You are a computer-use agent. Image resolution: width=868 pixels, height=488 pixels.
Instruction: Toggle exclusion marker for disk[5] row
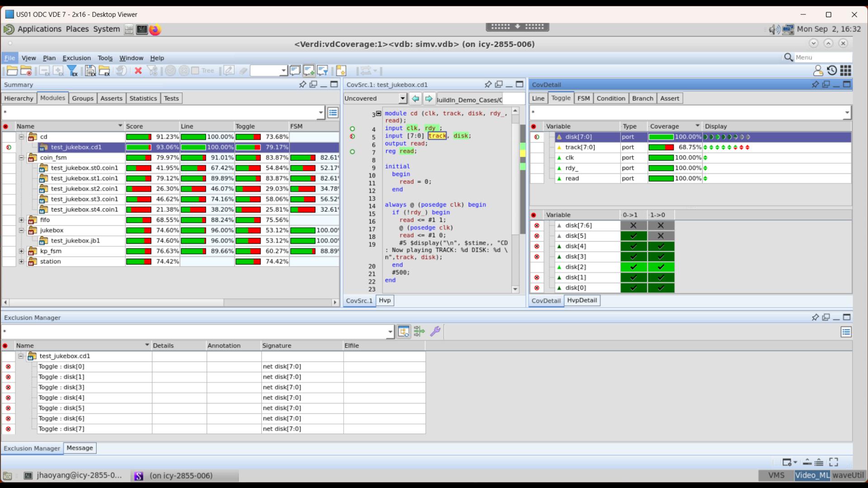pyautogui.click(x=537, y=236)
